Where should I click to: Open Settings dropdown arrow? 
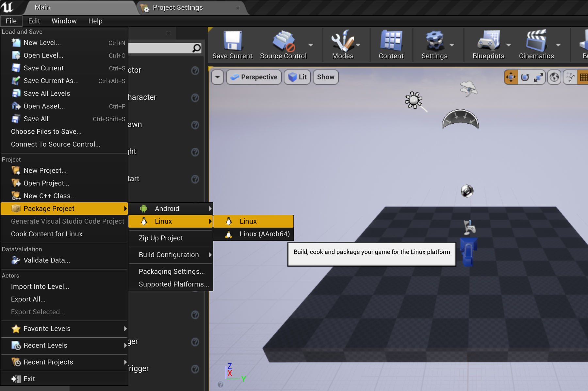(x=452, y=45)
